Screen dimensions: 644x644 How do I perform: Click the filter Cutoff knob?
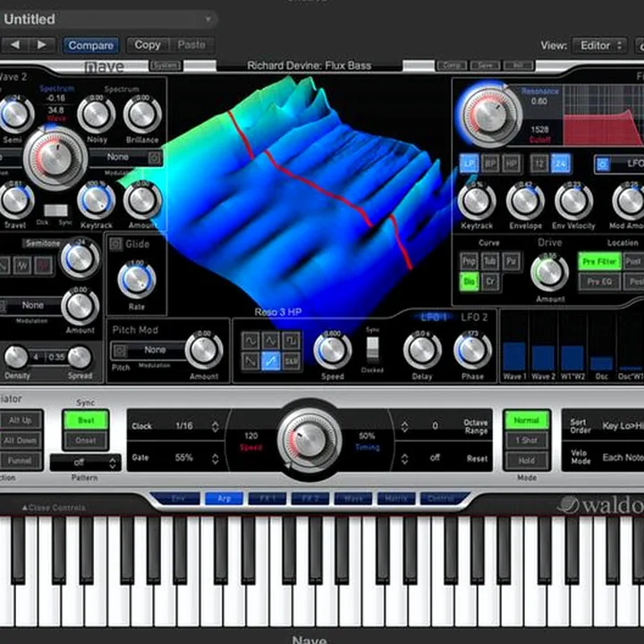(x=489, y=114)
